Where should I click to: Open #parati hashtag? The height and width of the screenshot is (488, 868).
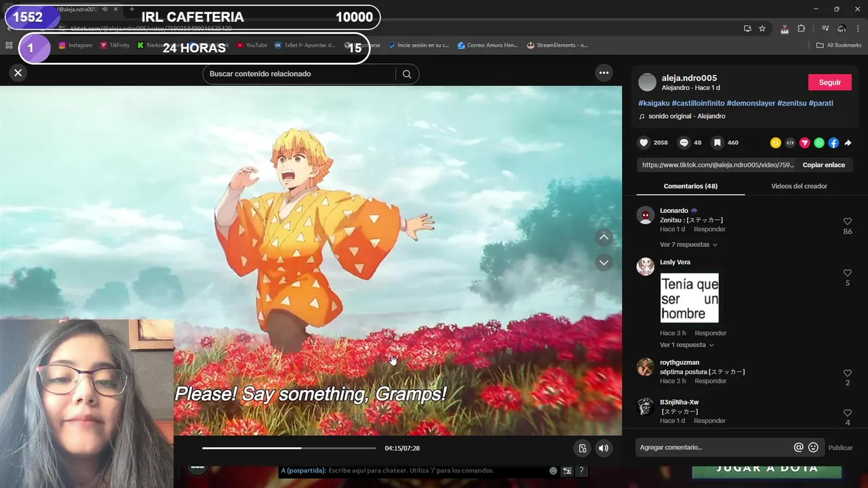821,103
